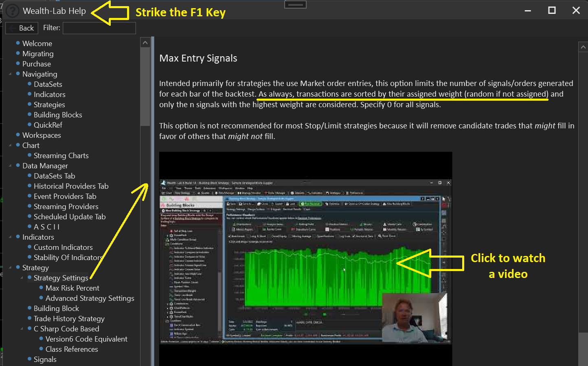Collapse the top-level Indicators node
The image size is (588, 366).
coord(10,237)
